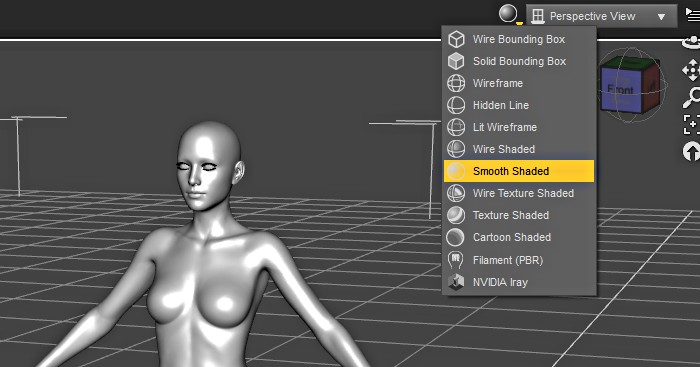This screenshot has width=700, height=367.
Task: Switch to Wire Shaded mode
Action: (519, 149)
